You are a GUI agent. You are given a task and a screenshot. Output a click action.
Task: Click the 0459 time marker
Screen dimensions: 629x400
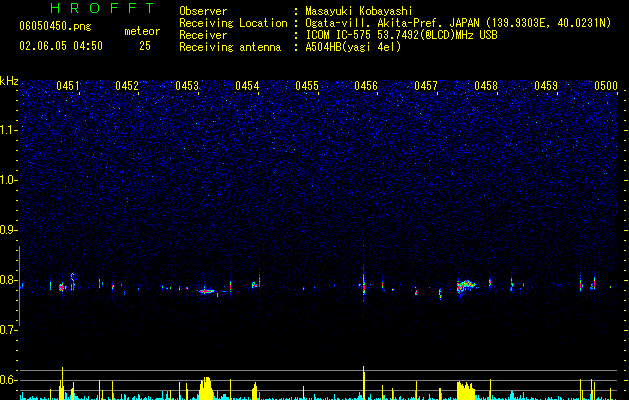pyautogui.click(x=546, y=86)
